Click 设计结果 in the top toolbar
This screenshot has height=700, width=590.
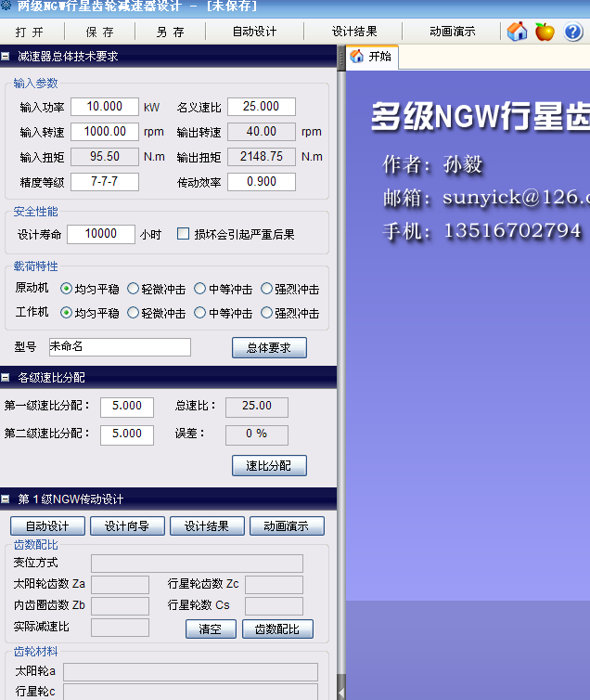click(x=354, y=32)
